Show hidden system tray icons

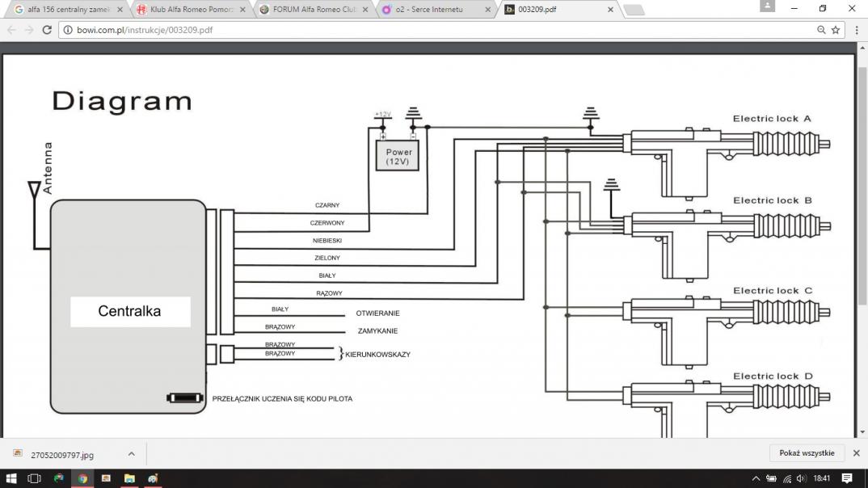point(756,478)
